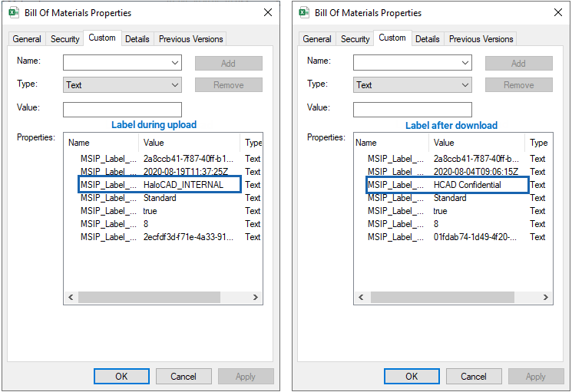Switch to General tab in left dialog
The height and width of the screenshot is (392, 572).
[27, 39]
